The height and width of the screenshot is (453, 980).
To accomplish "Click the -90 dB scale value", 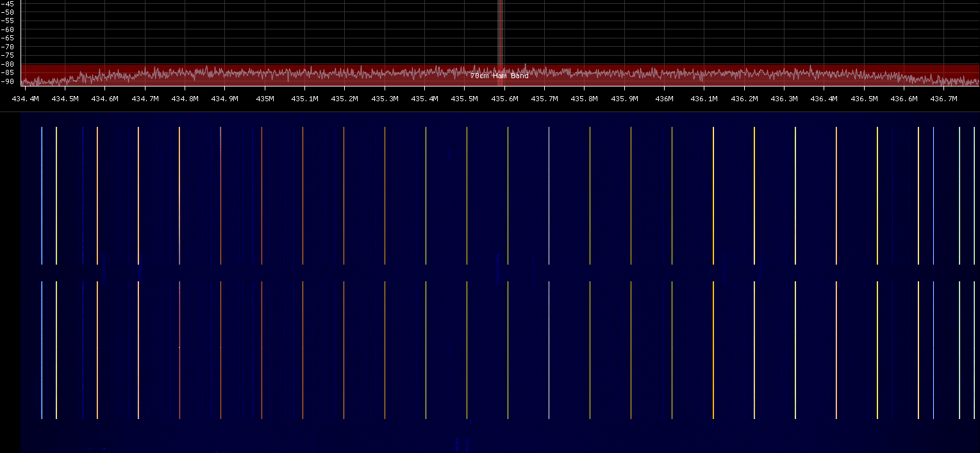I will [x=8, y=81].
